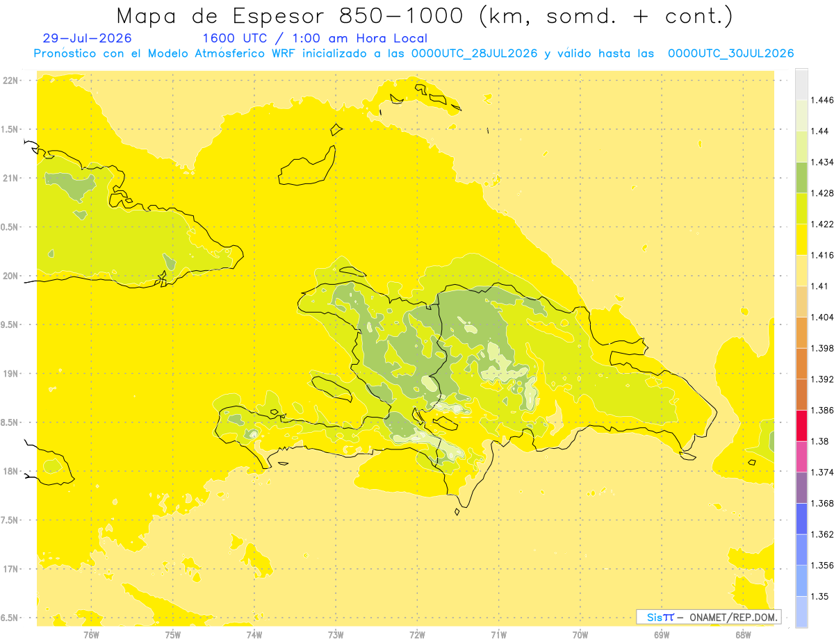Click the latitude axis label '9.5N'
This screenshot has width=834, height=644.
click(10, 325)
